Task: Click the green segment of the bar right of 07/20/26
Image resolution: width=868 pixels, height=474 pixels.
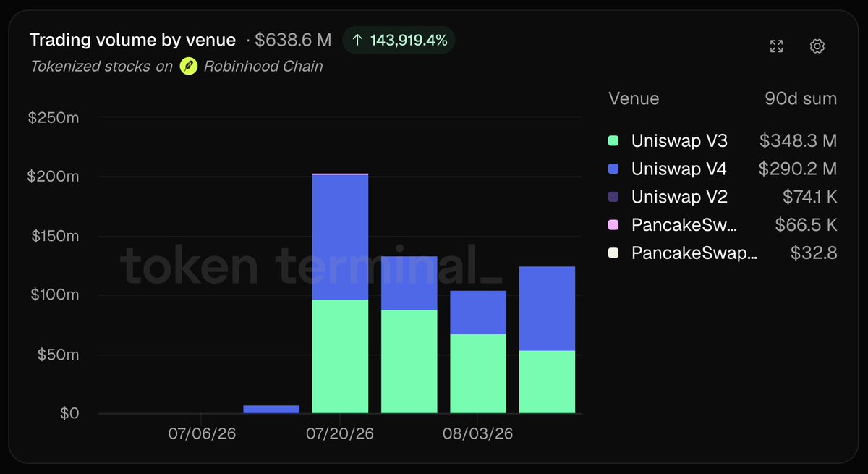Action: click(409, 362)
